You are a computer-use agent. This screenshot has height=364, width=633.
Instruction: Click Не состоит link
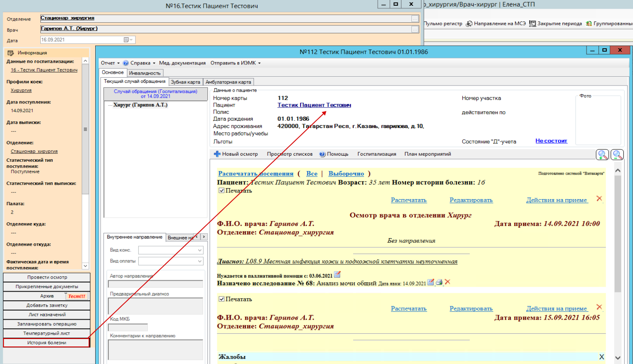point(551,141)
